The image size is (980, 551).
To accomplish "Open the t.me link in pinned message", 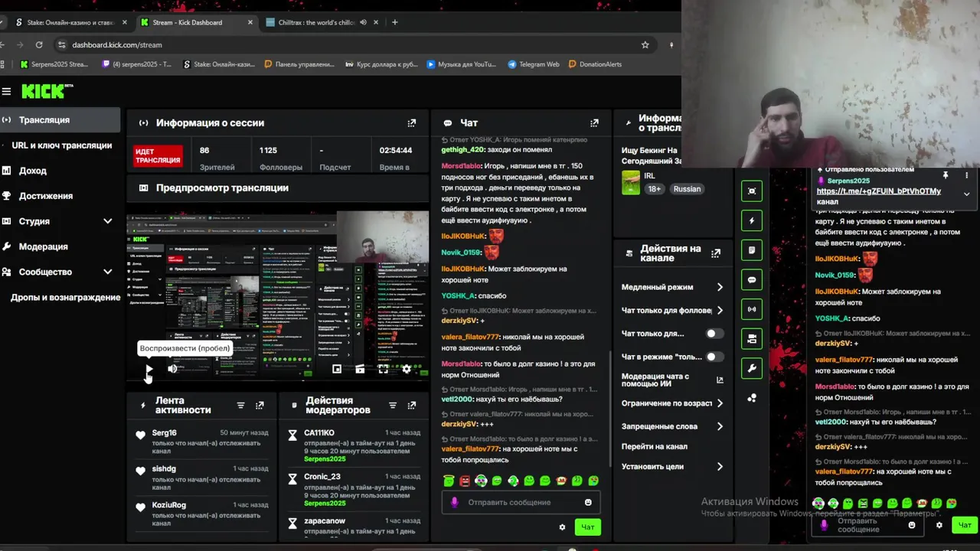I will (878, 191).
